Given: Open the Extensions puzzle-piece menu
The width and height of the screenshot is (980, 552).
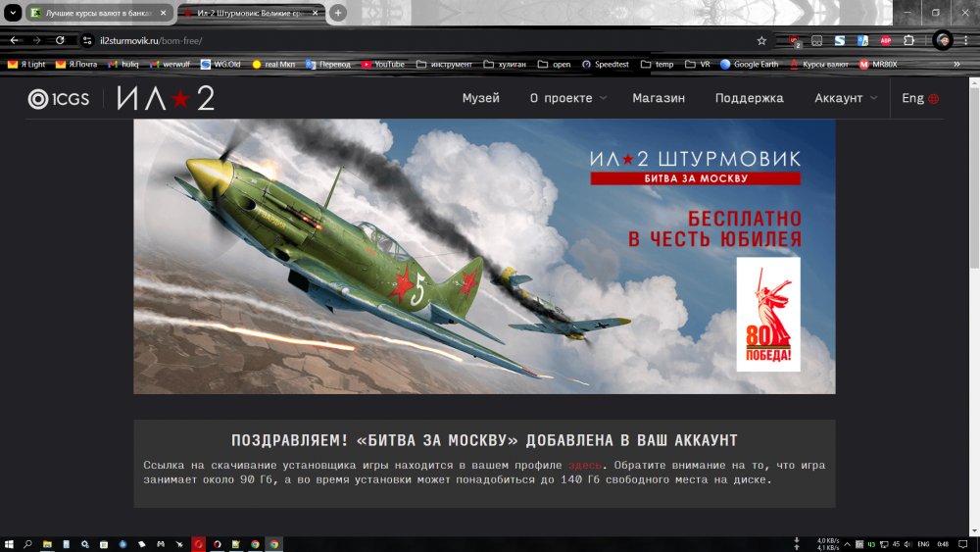Looking at the screenshot, I should [x=908, y=40].
